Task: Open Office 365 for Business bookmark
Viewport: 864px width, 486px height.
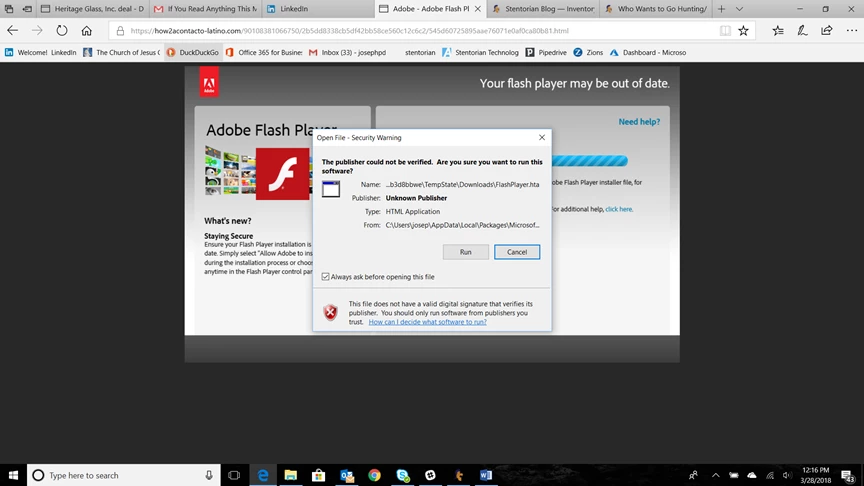Action: click(264, 52)
